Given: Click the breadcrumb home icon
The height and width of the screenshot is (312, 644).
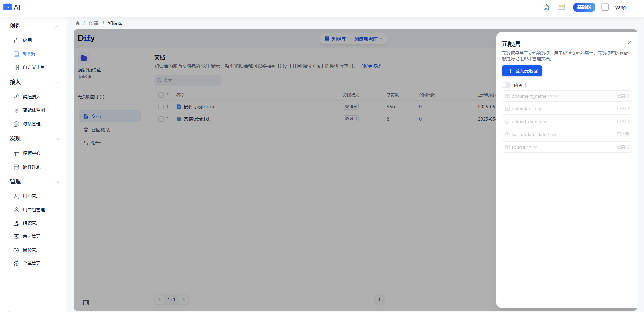Looking at the screenshot, I should pyautogui.click(x=78, y=23).
